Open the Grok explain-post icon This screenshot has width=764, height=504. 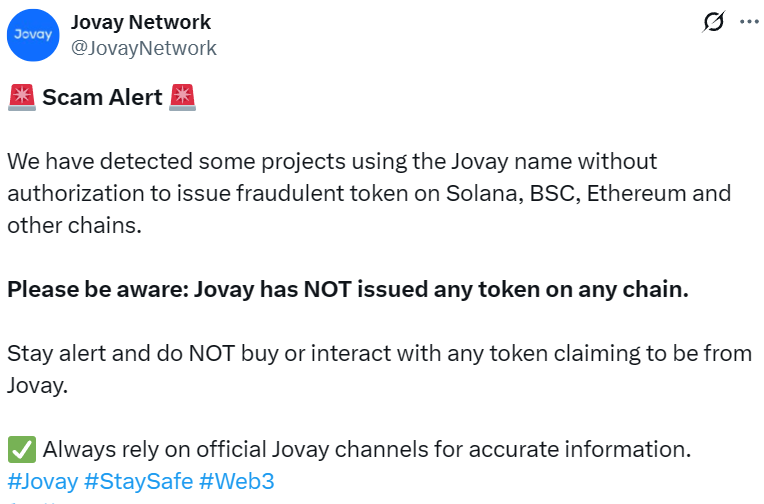pyautogui.click(x=714, y=22)
